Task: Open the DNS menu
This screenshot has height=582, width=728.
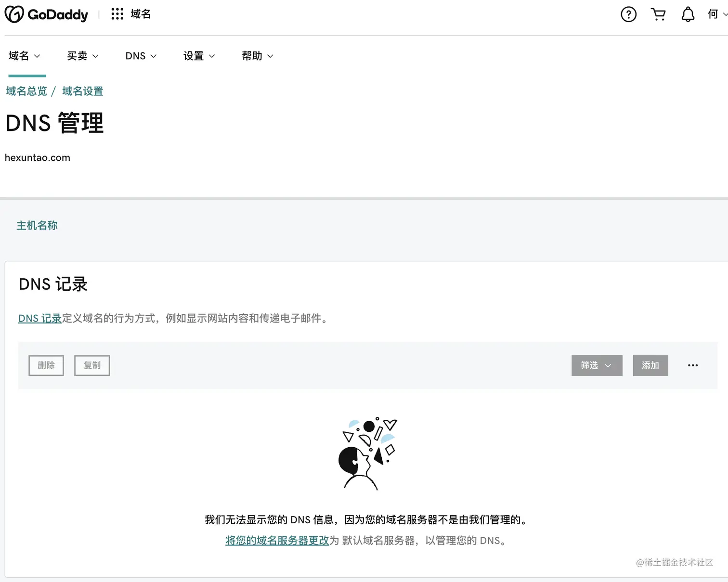Action: tap(141, 56)
